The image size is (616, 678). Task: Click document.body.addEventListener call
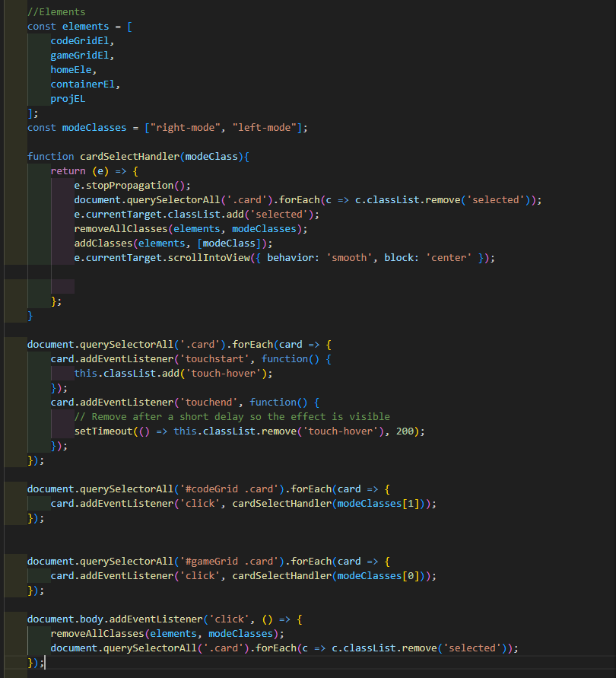(x=165, y=619)
